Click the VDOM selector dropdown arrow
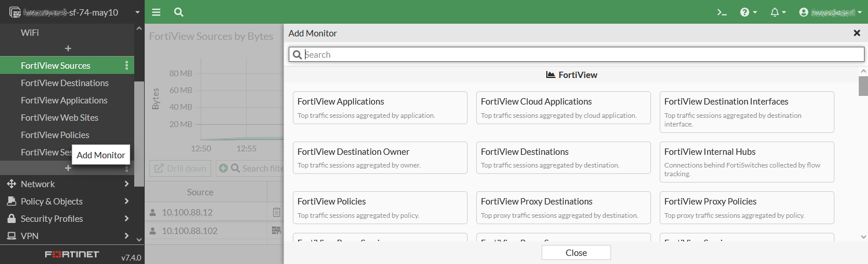The image size is (868, 264). (137, 12)
